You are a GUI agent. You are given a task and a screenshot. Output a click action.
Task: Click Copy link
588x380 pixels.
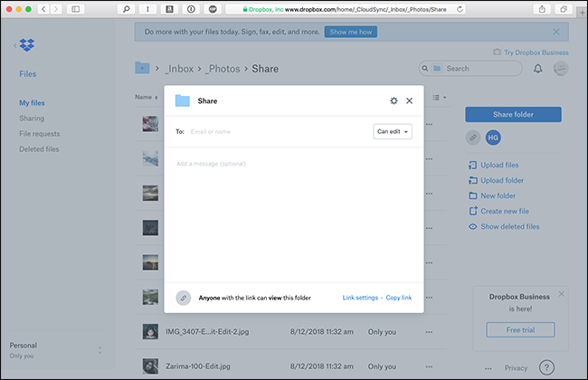click(399, 298)
